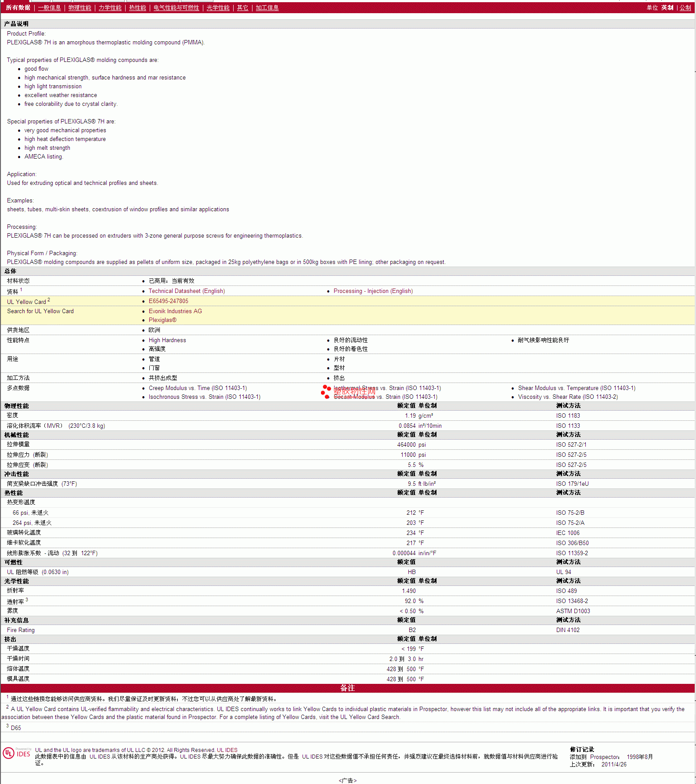696x784 pixels.
Task: Click the 修订记录 heading in footer
Action: [x=582, y=750]
